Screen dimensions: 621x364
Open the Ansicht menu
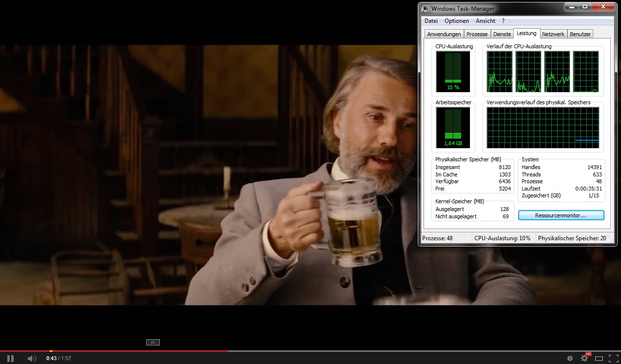coord(485,21)
